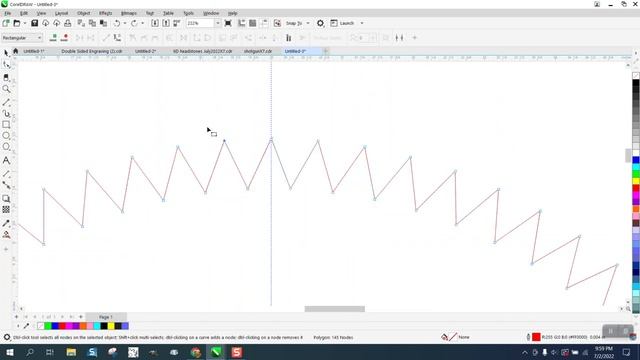Toggle Show Rulers in the toolbar
This screenshot has width=640, height=360.
[242, 23]
